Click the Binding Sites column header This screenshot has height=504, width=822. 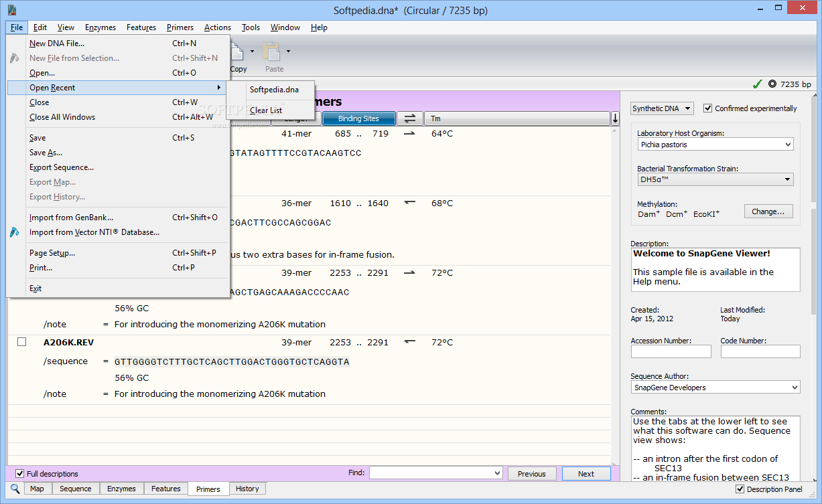pyautogui.click(x=358, y=118)
